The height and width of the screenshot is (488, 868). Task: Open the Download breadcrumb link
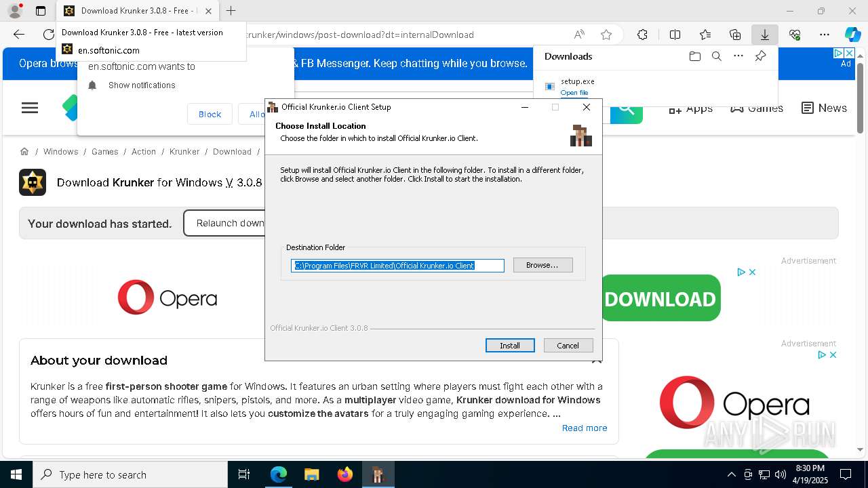[x=232, y=152]
